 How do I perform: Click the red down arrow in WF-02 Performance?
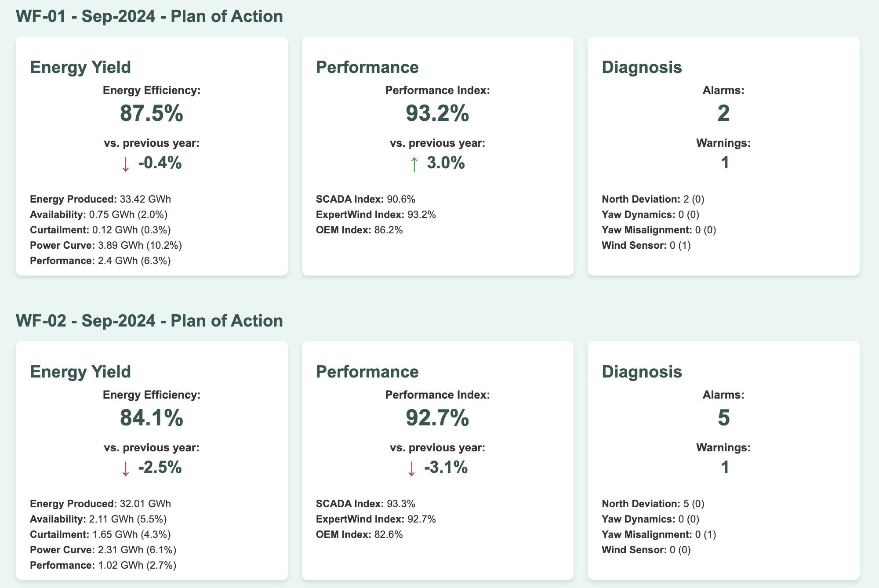(411, 468)
